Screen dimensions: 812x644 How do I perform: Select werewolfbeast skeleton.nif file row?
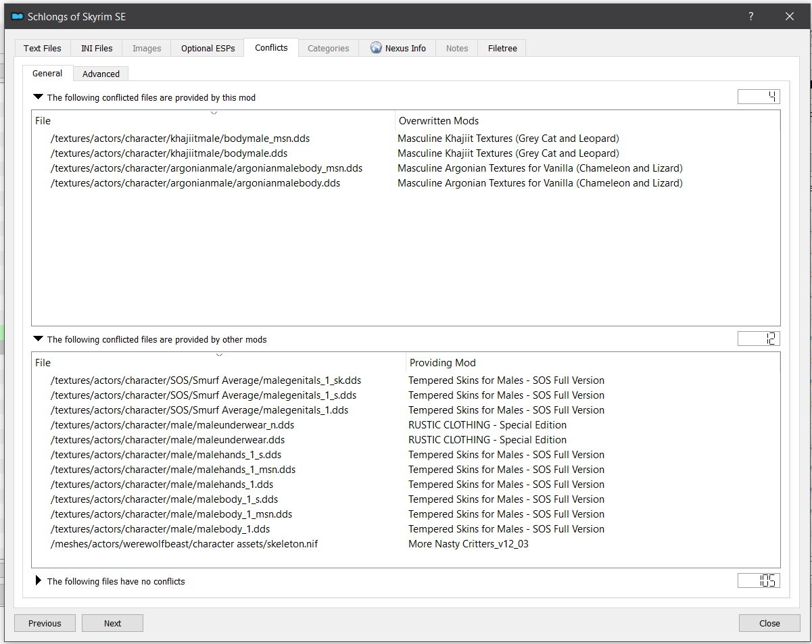(x=406, y=544)
